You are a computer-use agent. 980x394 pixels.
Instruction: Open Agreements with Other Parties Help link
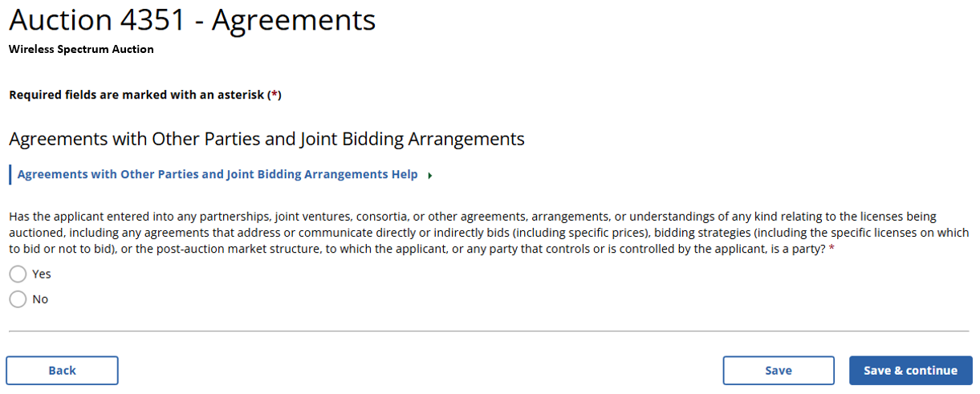tap(217, 174)
